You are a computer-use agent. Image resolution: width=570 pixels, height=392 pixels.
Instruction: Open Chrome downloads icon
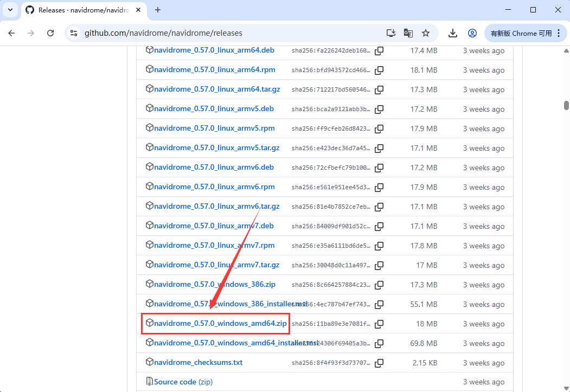[x=452, y=34]
